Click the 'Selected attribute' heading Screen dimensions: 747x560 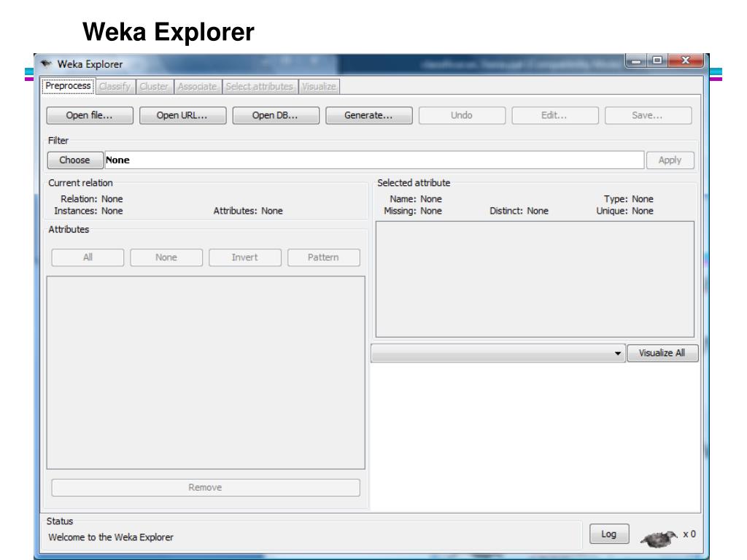coord(414,183)
